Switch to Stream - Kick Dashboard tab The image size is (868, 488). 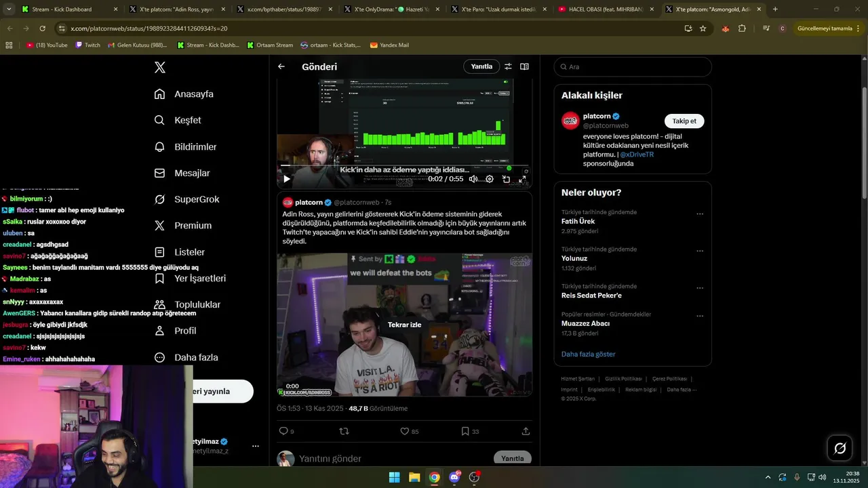point(71,9)
